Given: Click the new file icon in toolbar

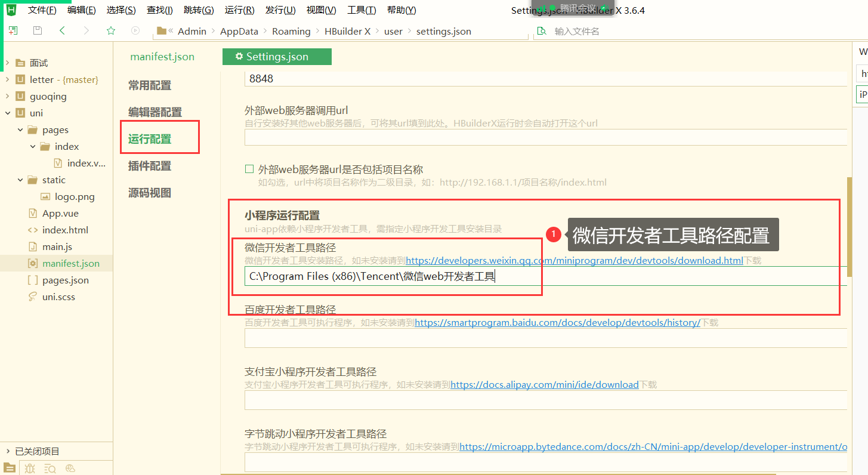Looking at the screenshot, I should (x=13, y=30).
